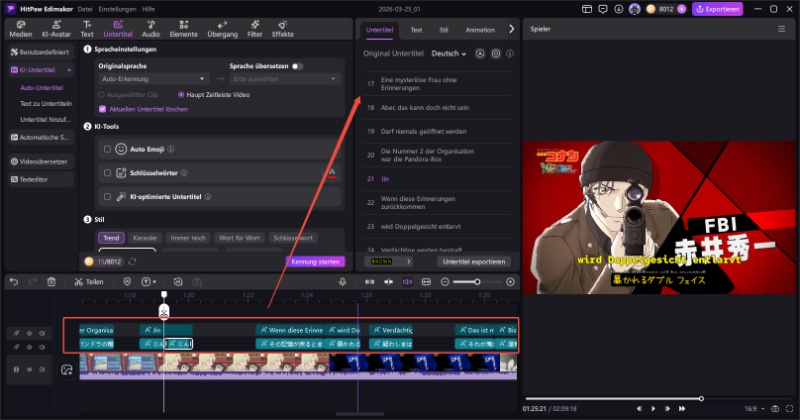Open Originalsprache Auto-Erkennung dropdown
Screen dimensions: 800x420
click(x=153, y=79)
